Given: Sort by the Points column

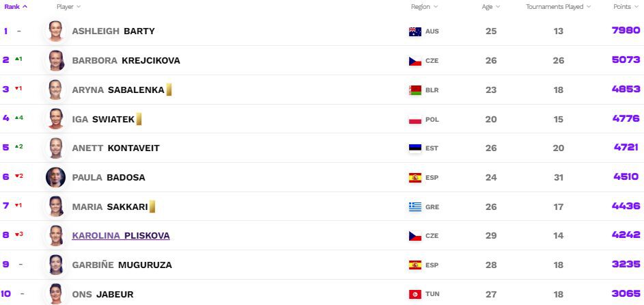Looking at the screenshot, I should point(626,7).
